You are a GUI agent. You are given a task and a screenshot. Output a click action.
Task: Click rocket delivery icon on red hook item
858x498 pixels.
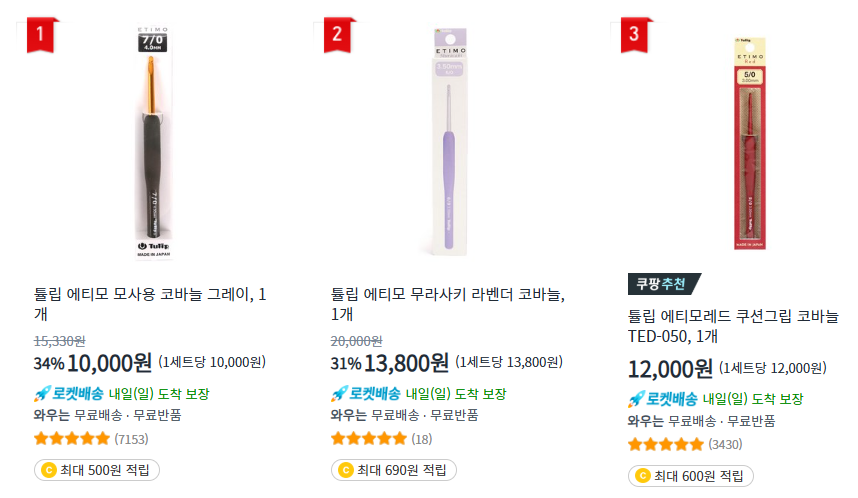click(635, 399)
